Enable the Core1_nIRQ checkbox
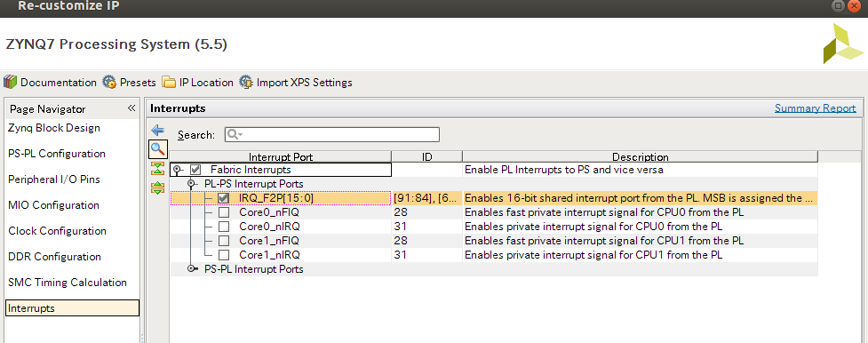This screenshot has width=868, height=343. 223,255
